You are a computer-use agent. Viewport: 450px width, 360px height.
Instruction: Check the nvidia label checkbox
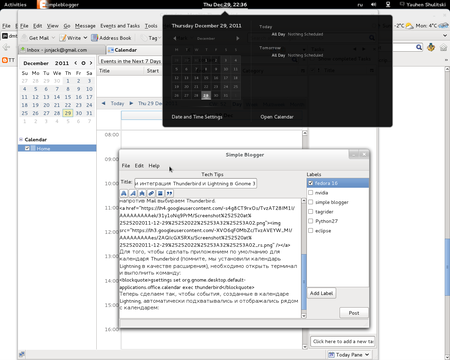point(311,193)
